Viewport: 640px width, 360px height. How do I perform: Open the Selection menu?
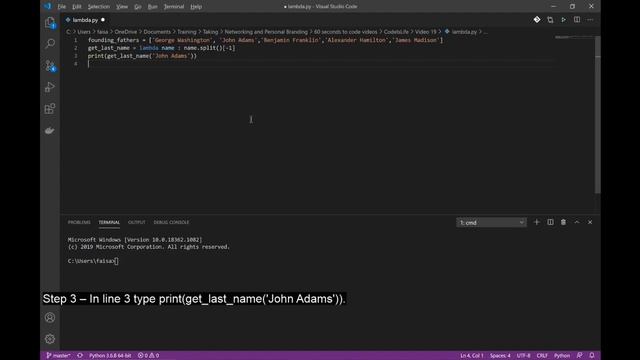tap(99, 7)
